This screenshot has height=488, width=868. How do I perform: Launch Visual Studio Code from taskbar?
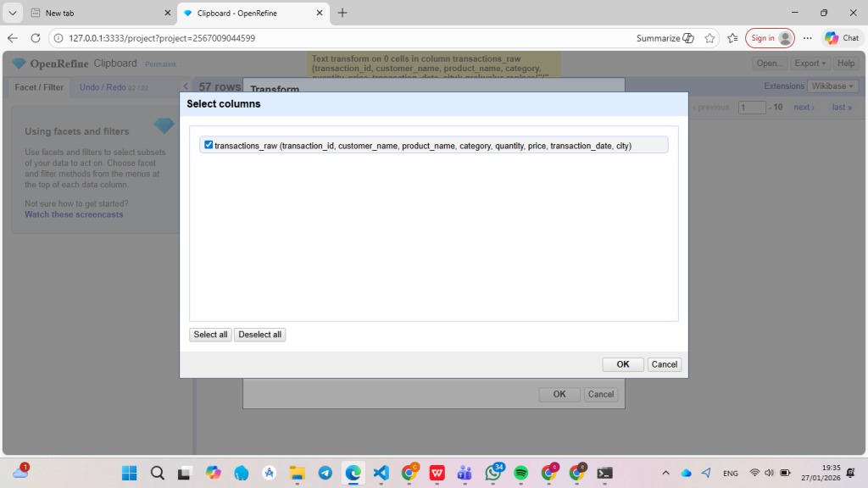click(381, 473)
